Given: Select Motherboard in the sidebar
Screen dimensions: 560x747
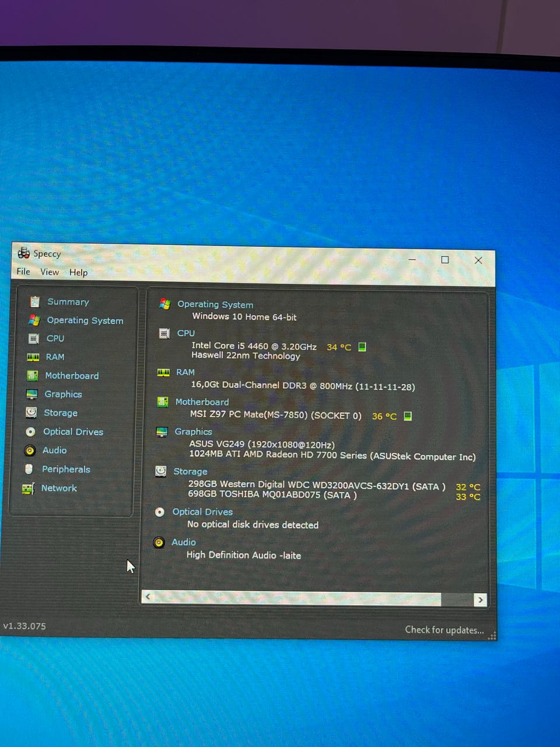Looking at the screenshot, I should pos(72,376).
